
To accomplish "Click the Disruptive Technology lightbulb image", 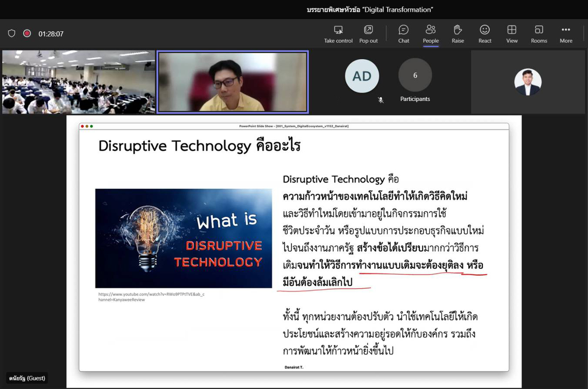I will (x=183, y=238).
